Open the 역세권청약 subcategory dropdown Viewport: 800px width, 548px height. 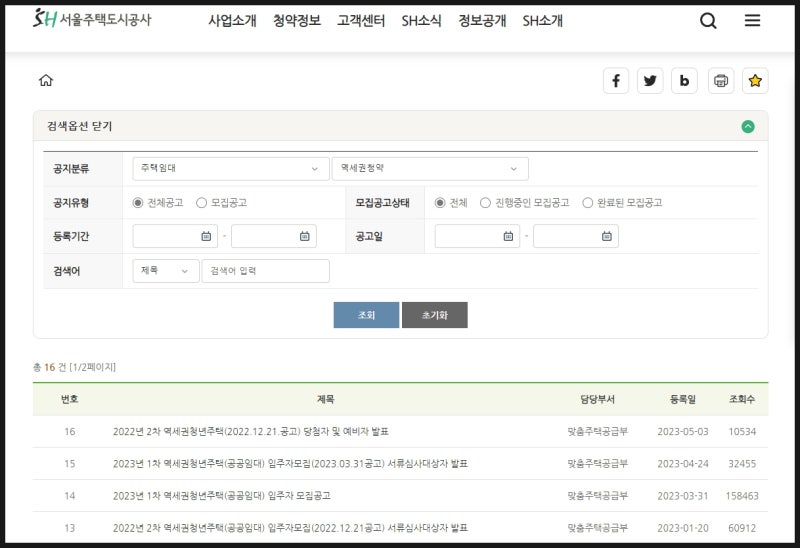(x=430, y=168)
